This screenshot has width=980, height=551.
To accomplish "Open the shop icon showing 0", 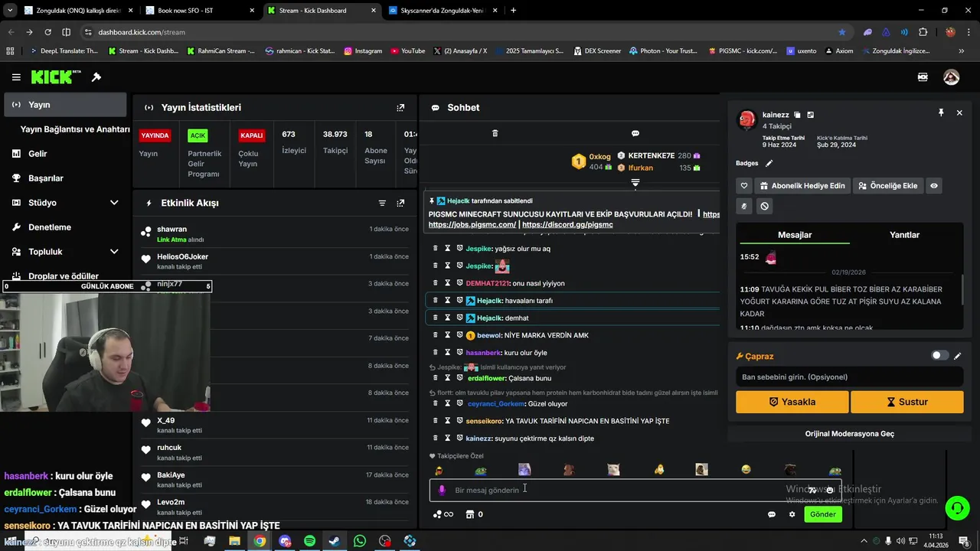I will pos(475,514).
